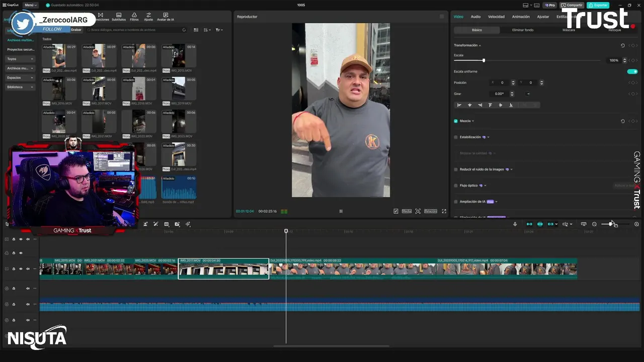Open the Subtítulos tool icon
Screen dimensions: 644x362
tap(119, 17)
